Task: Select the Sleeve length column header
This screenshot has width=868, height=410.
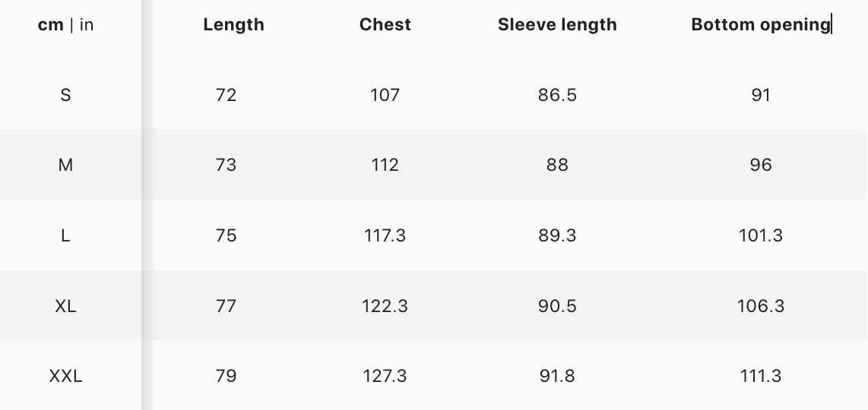Action: click(x=557, y=25)
